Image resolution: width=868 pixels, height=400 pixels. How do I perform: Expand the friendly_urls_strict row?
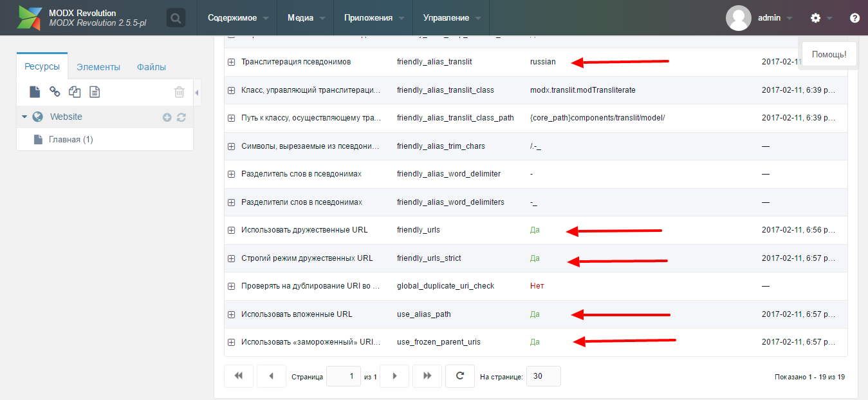(231, 258)
